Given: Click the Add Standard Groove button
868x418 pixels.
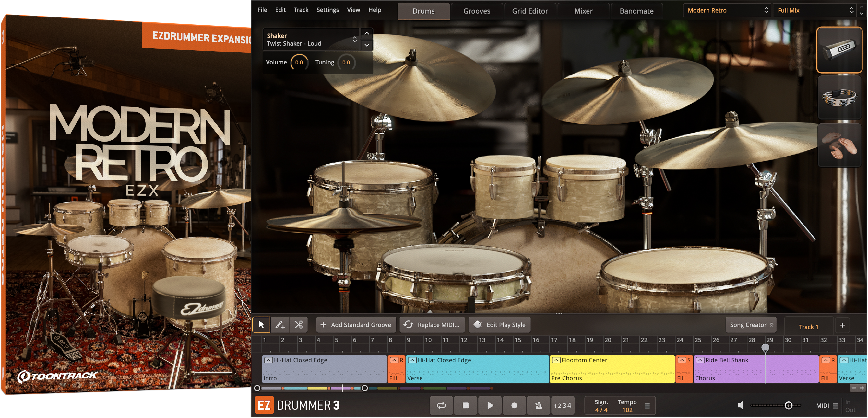Looking at the screenshot, I should pos(355,324).
